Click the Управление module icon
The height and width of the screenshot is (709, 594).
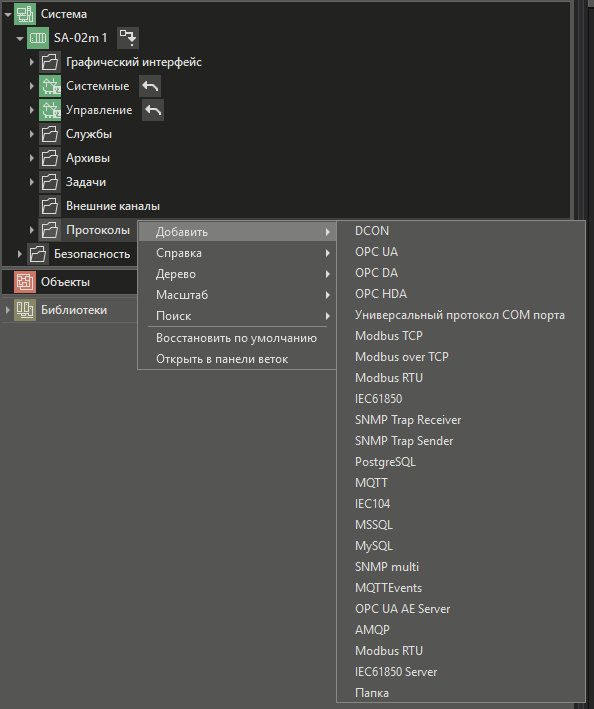(50, 110)
